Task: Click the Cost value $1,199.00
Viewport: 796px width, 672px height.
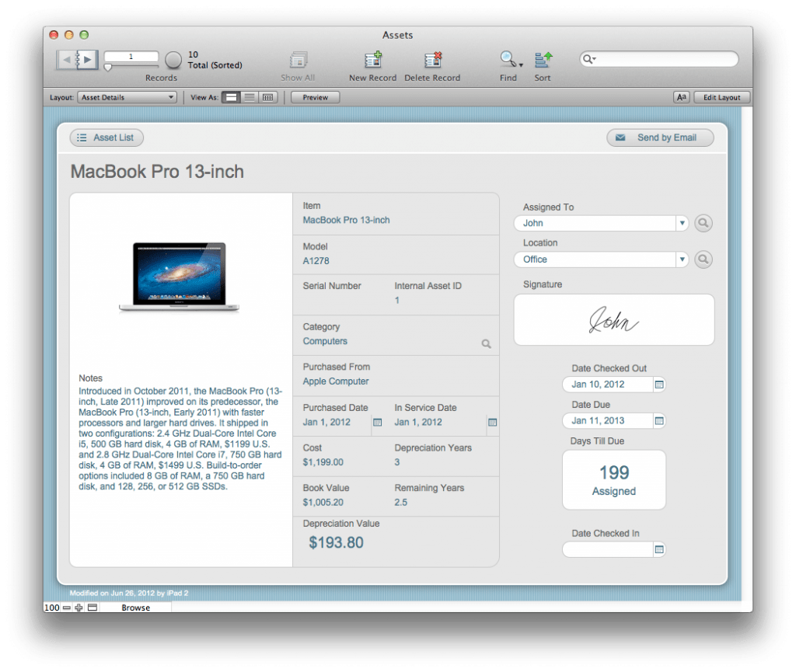Action: coord(323,462)
